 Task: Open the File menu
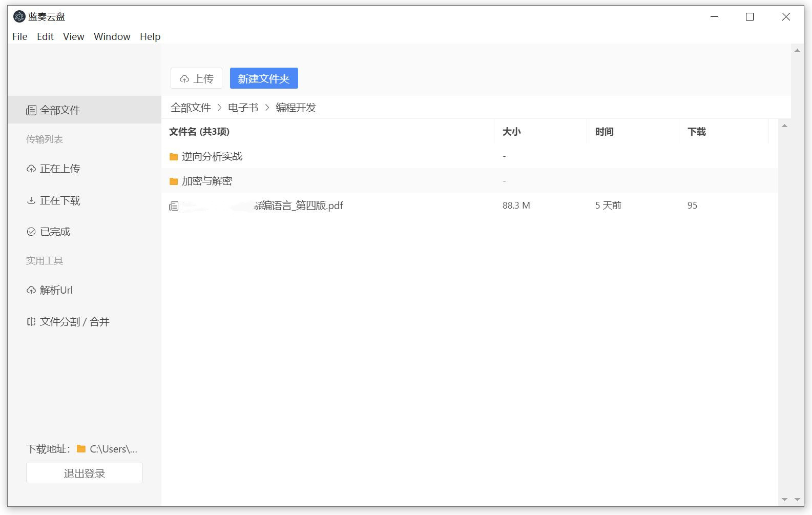[19, 36]
